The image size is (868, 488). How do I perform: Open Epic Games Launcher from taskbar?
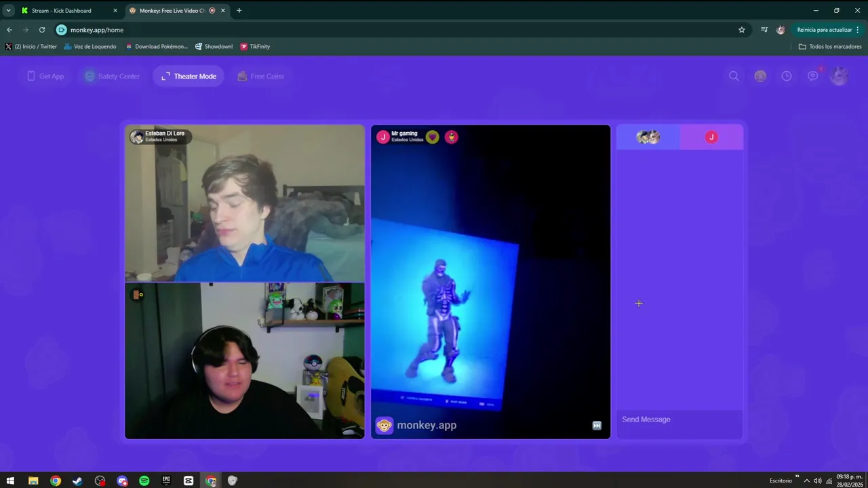(166, 481)
